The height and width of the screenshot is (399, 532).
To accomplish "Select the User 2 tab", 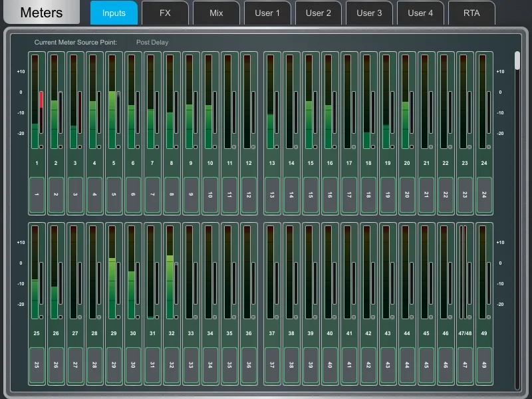I will [x=319, y=13].
